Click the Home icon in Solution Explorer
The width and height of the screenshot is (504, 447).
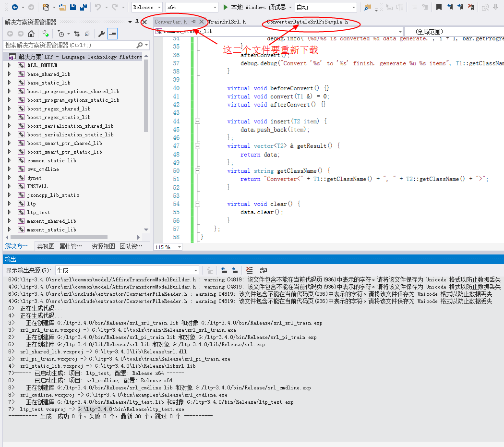click(x=32, y=33)
